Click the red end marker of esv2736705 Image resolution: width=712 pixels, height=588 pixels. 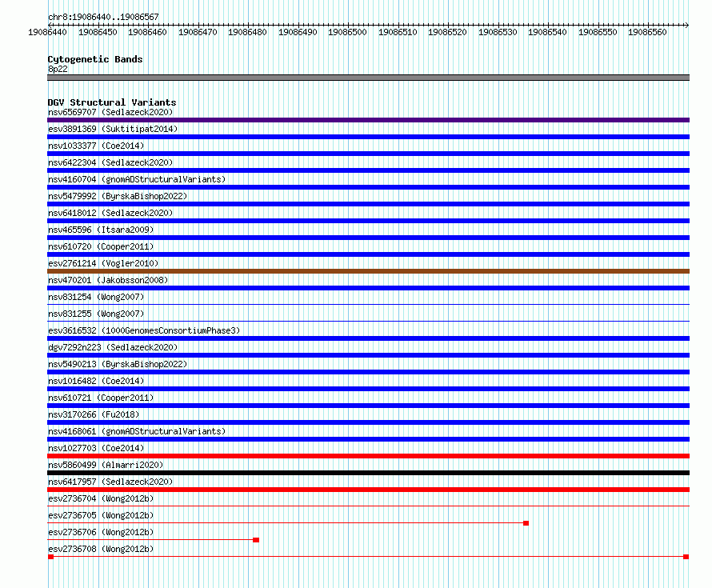(x=526, y=523)
